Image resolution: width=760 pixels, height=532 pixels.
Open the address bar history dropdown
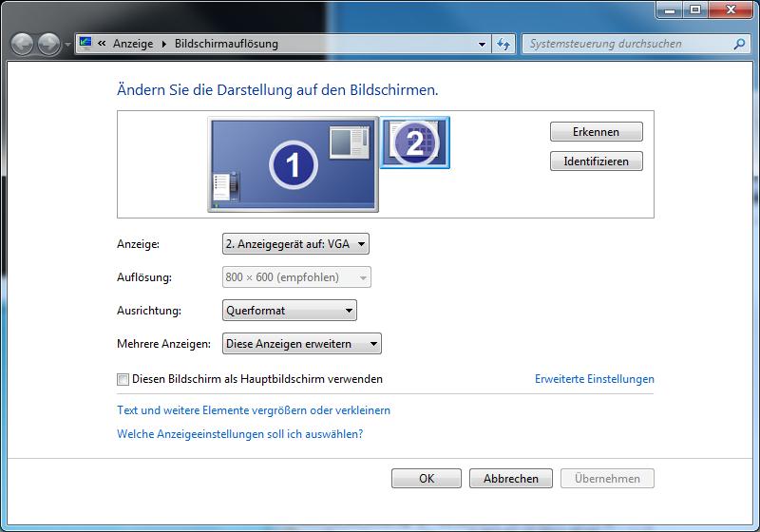(482, 44)
